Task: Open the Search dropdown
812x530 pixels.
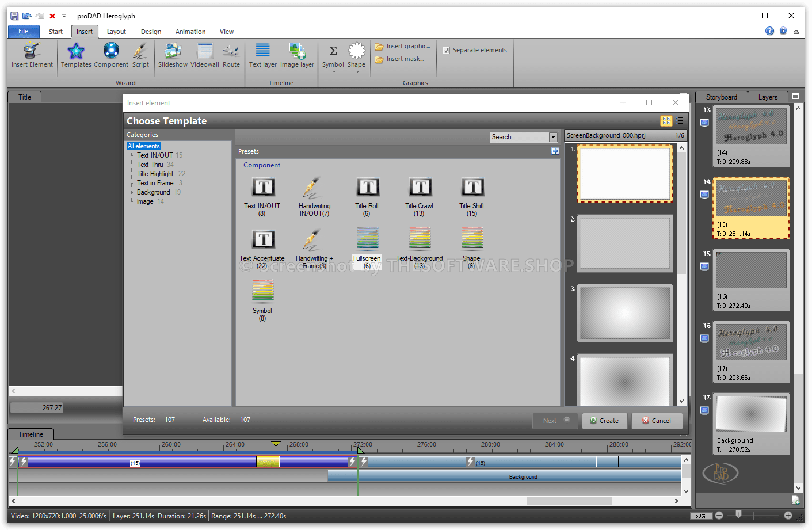Action: tap(553, 137)
